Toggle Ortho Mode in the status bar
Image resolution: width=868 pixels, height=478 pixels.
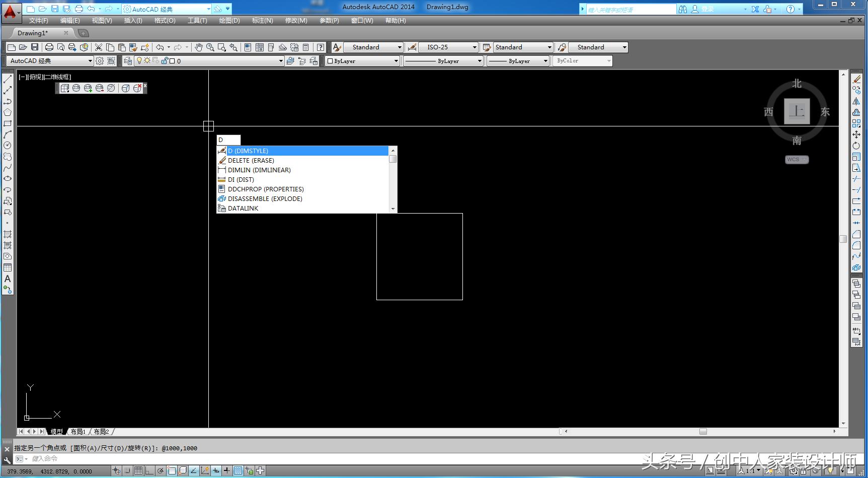(x=149, y=471)
